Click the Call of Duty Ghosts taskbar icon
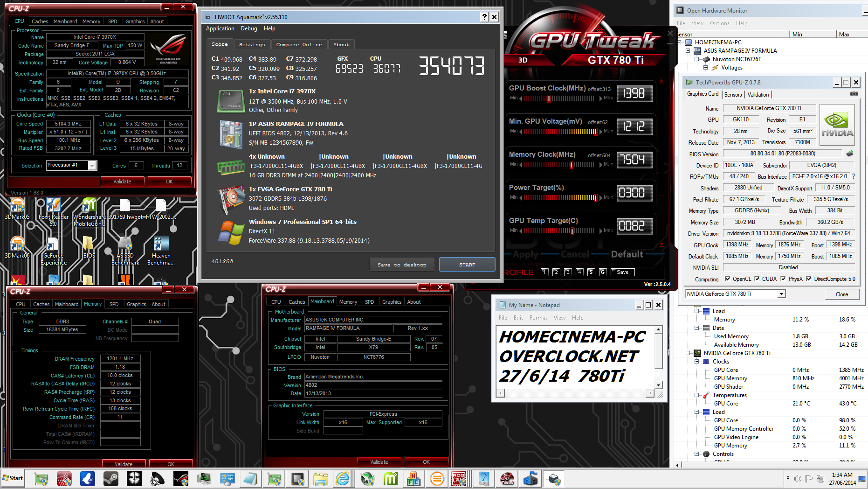Viewport: 868px width, 489px height. point(134,479)
